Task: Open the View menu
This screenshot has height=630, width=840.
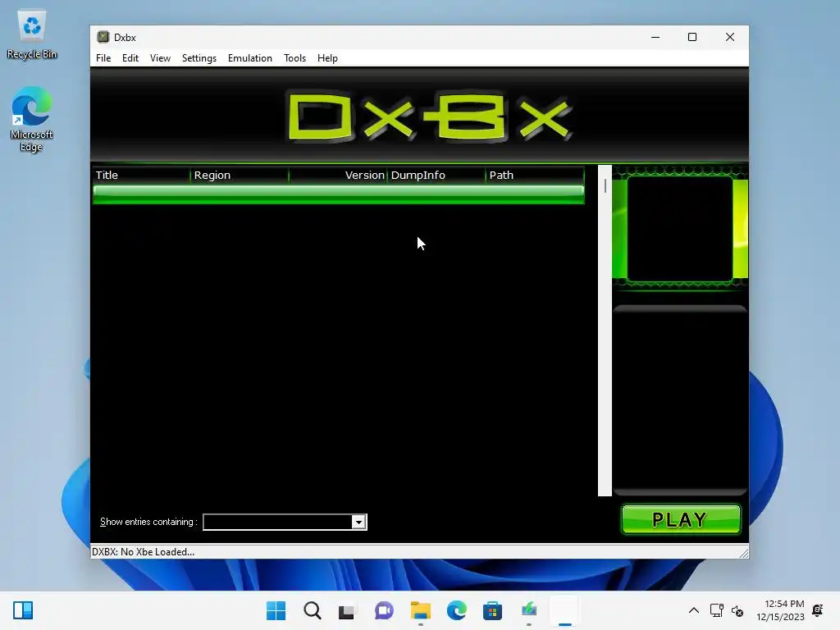Action: 160,58
